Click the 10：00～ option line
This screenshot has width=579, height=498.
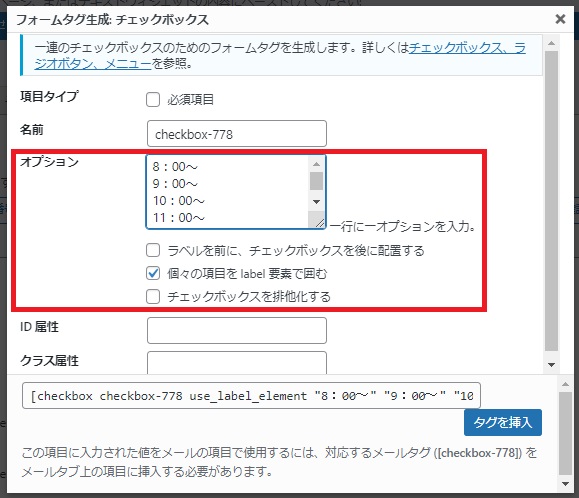(179, 201)
